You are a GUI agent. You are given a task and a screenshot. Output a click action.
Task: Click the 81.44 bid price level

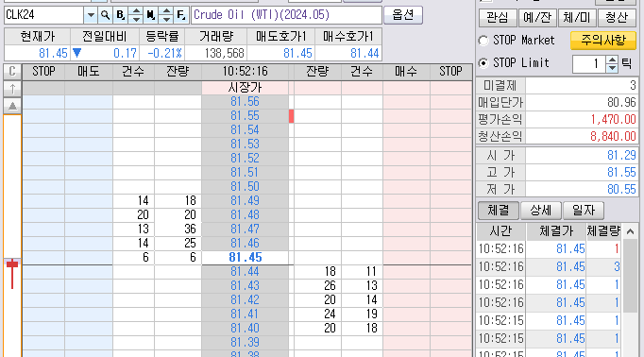pyautogui.click(x=245, y=272)
